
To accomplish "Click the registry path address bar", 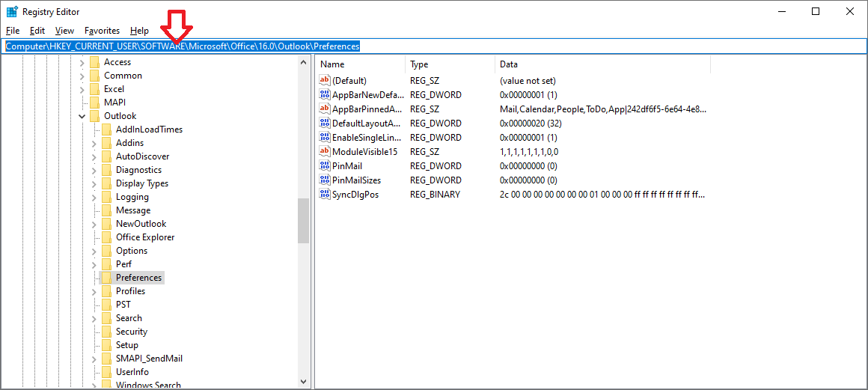I will point(434,46).
